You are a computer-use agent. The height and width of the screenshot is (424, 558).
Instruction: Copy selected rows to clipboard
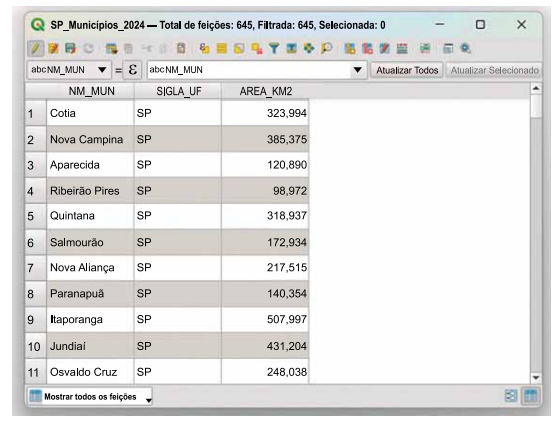click(x=163, y=48)
